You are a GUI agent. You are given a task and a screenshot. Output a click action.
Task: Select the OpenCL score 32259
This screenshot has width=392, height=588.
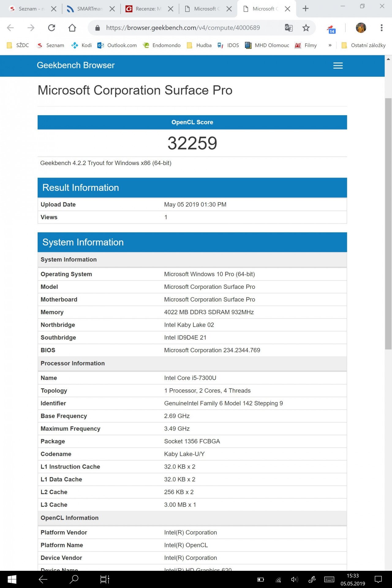[192, 143]
